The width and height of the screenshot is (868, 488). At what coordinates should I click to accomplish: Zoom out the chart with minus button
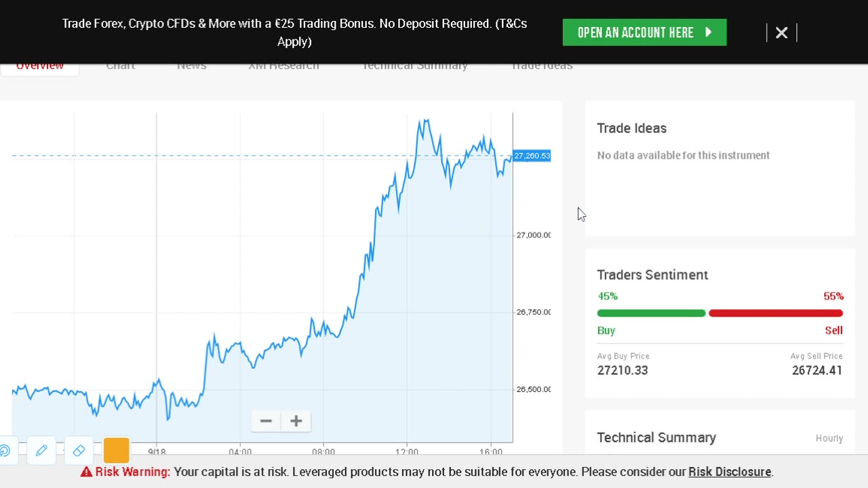click(266, 421)
